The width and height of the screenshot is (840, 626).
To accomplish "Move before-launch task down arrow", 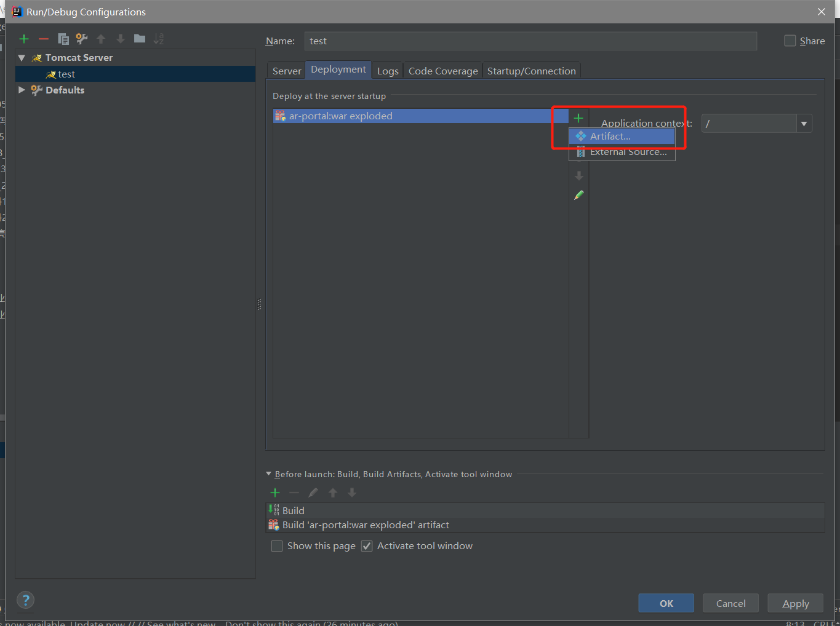I will click(x=352, y=493).
